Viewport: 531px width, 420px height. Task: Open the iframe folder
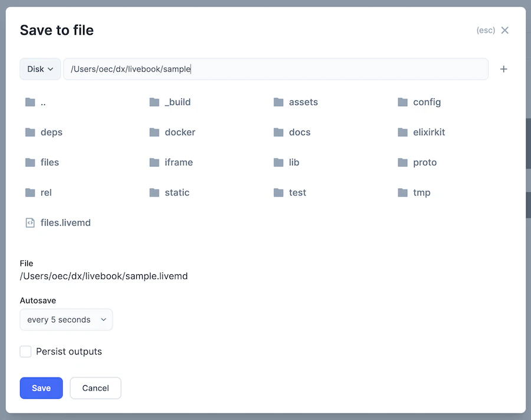coord(171,162)
